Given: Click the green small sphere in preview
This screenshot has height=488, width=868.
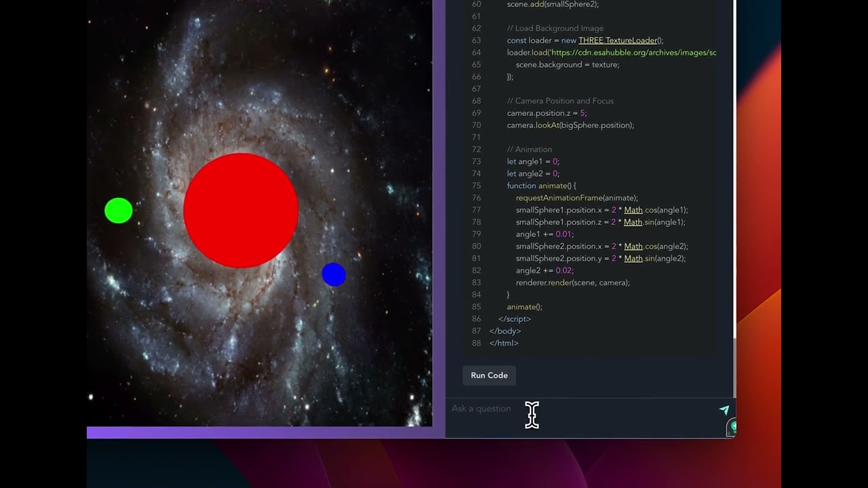Looking at the screenshot, I should pyautogui.click(x=119, y=211).
